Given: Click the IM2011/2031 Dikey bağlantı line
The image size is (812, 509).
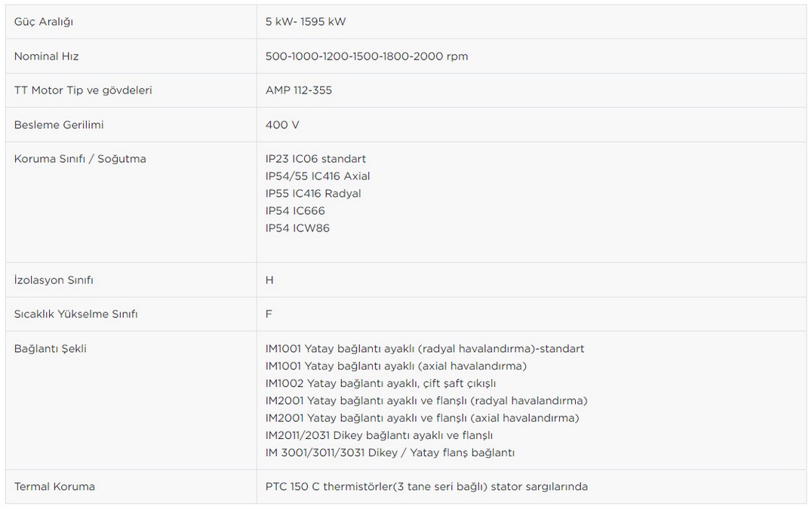Looking at the screenshot, I should tap(379, 435).
